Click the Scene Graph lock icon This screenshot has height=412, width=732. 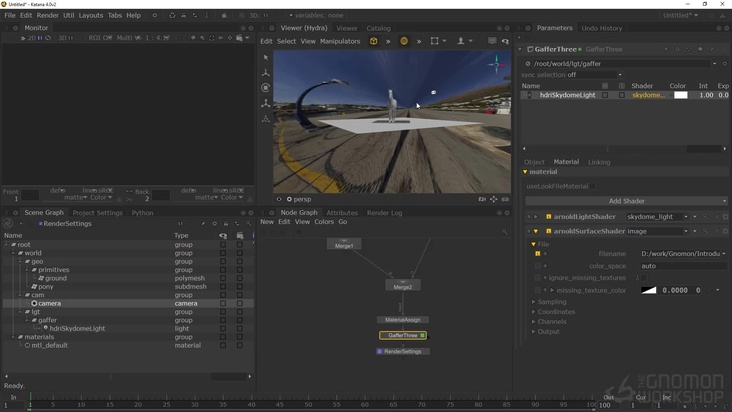click(x=226, y=223)
